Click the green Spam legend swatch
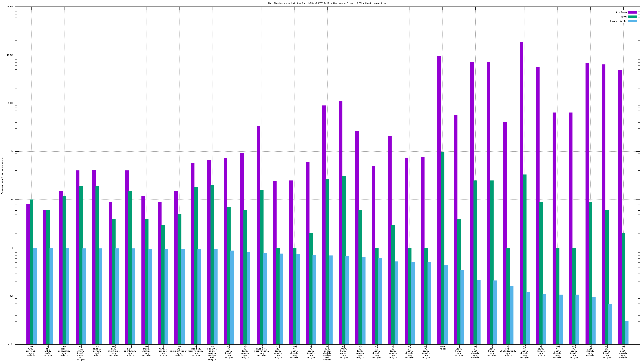The height and width of the screenshot is (362, 644). coord(632,17)
